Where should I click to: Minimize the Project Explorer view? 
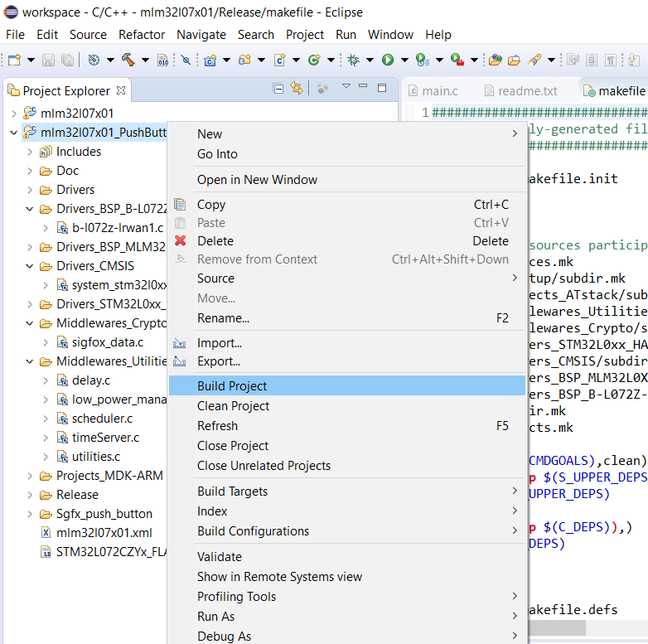point(363,86)
